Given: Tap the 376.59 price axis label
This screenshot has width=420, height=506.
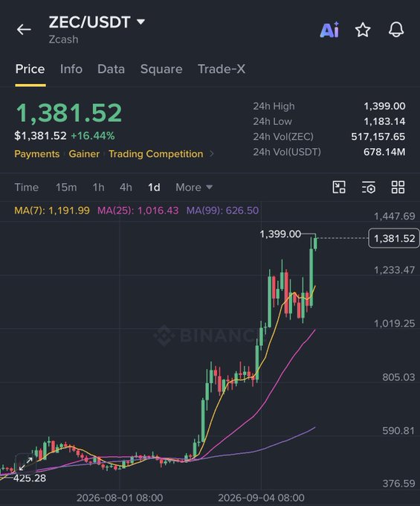Looking at the screenshot, I should (398, 484).
